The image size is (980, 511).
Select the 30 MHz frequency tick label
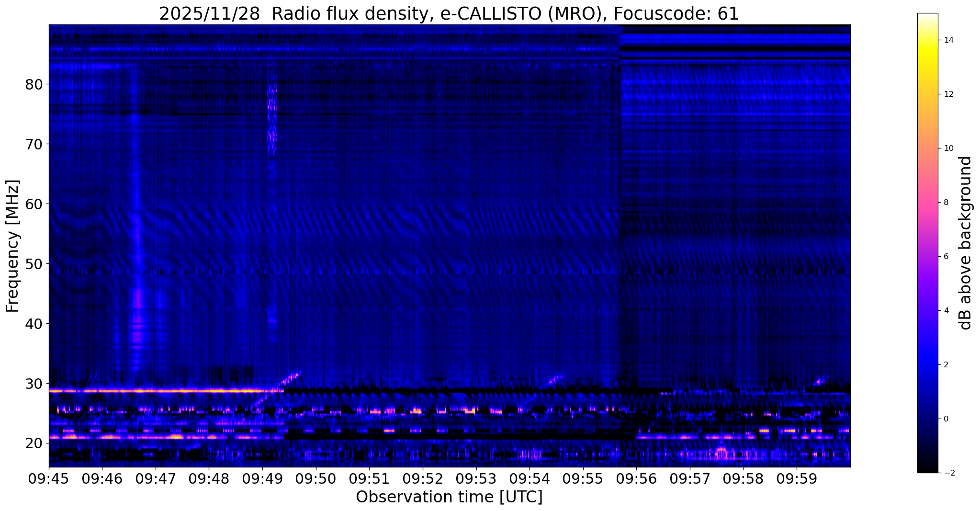34,384
